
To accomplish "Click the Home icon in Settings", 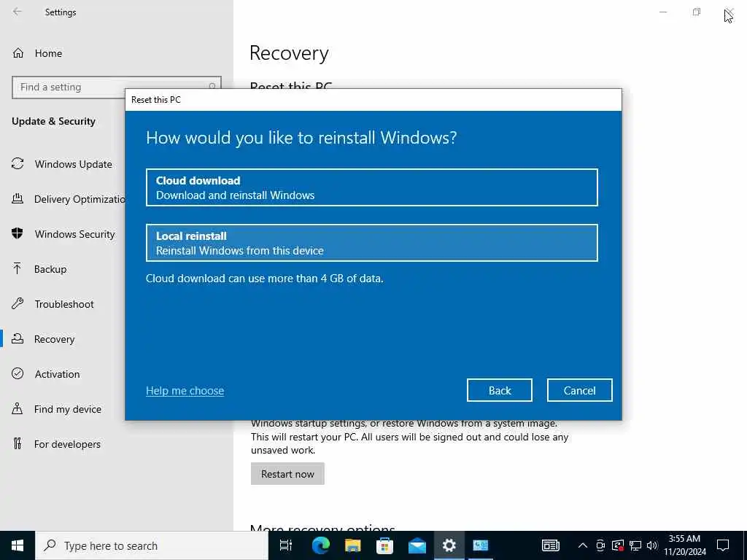I will pos(18,52).
